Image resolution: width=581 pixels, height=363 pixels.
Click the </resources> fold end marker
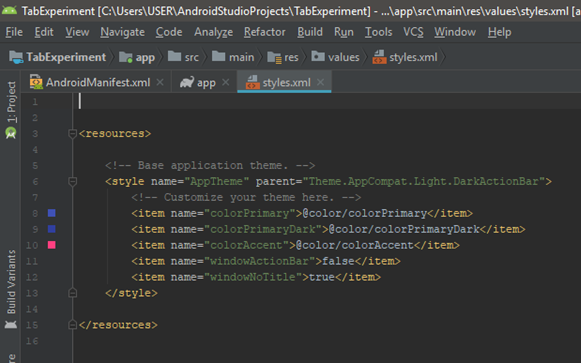[73, 325]
